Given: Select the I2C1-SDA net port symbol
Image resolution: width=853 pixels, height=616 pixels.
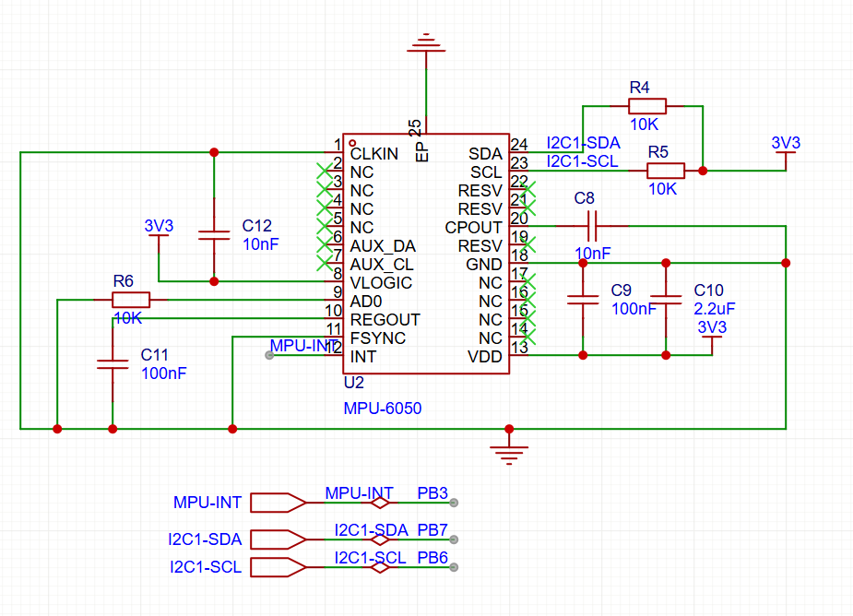Looking at the screenshot, I should (x=278, y=539).
